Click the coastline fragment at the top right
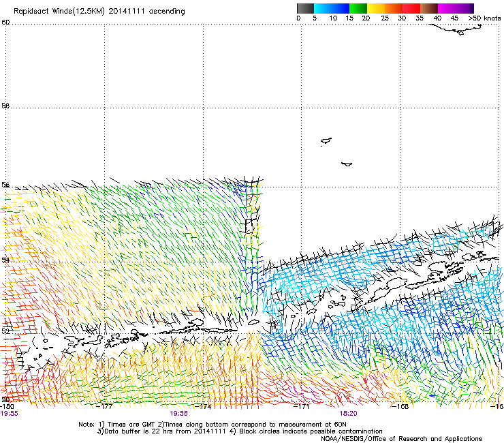The height and width of the screenshot is (443, 504). (456, 29)
